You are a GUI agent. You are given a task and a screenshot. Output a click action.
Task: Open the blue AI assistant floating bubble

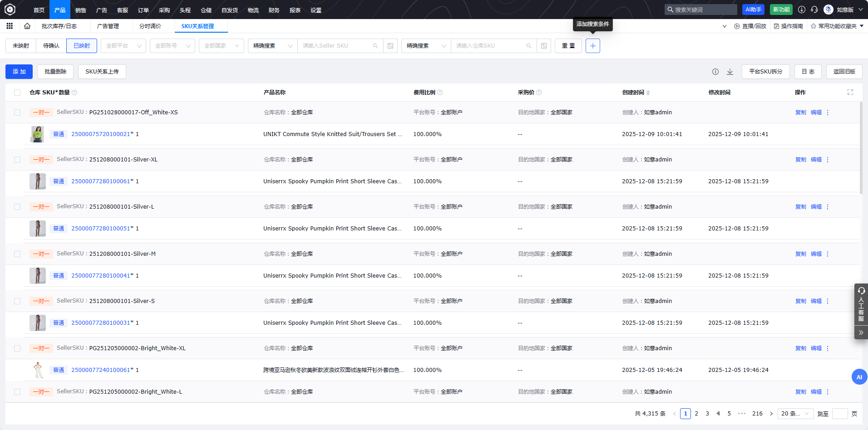[x=859, y=377]
